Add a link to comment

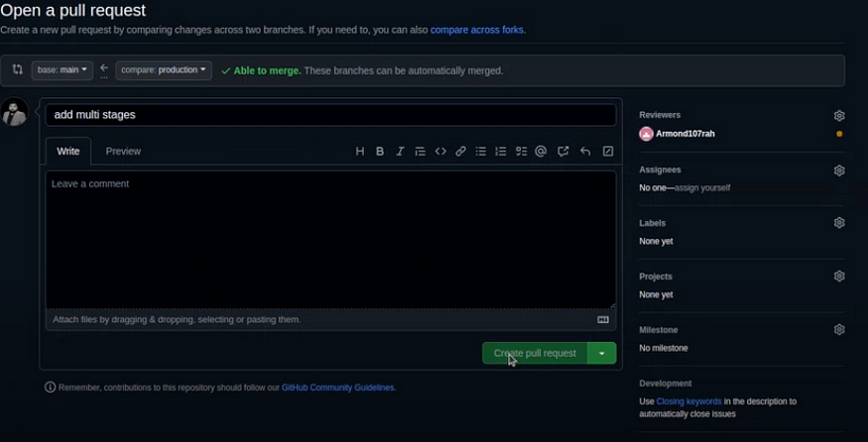[x=460, y=151]
